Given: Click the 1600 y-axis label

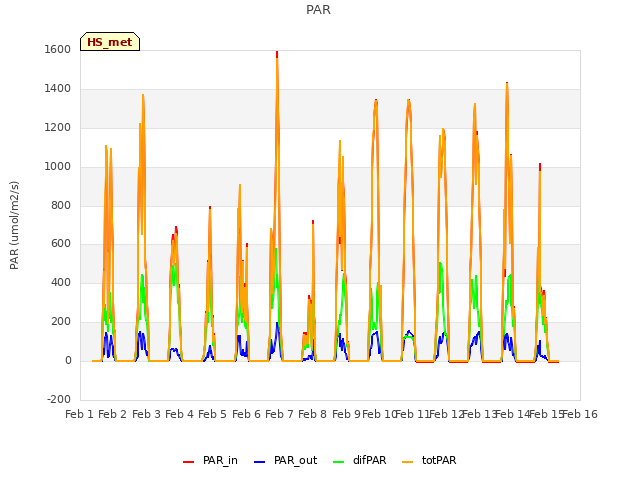Looking at the screenshot, I should [x=58, y=49].
